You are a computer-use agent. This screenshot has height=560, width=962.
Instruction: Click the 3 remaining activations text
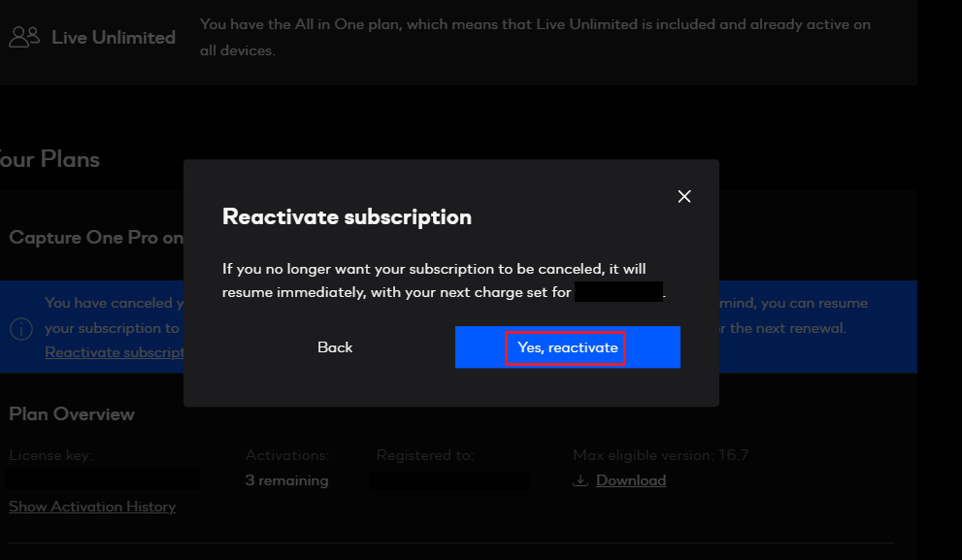click(x=286, y=480)
